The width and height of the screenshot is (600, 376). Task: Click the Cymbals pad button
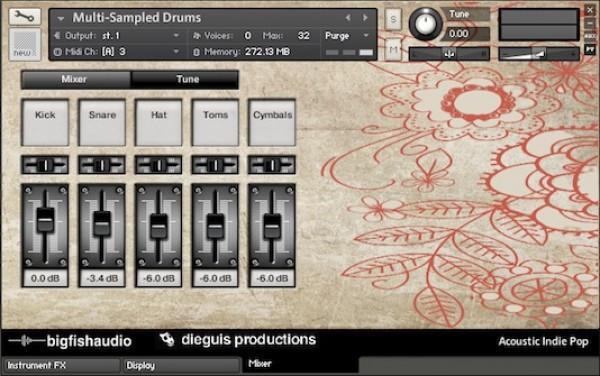click(x=272, y=122)
